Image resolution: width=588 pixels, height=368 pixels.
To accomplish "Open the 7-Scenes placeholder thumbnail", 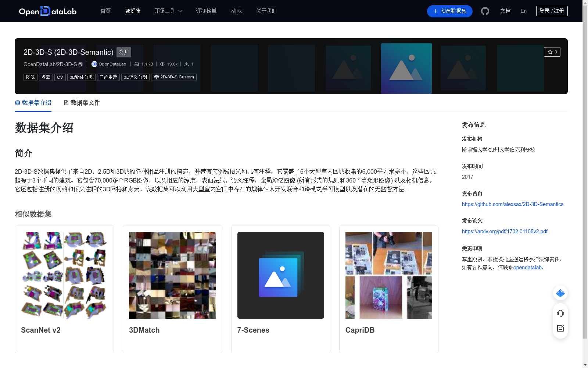I will tap(281, 275).
